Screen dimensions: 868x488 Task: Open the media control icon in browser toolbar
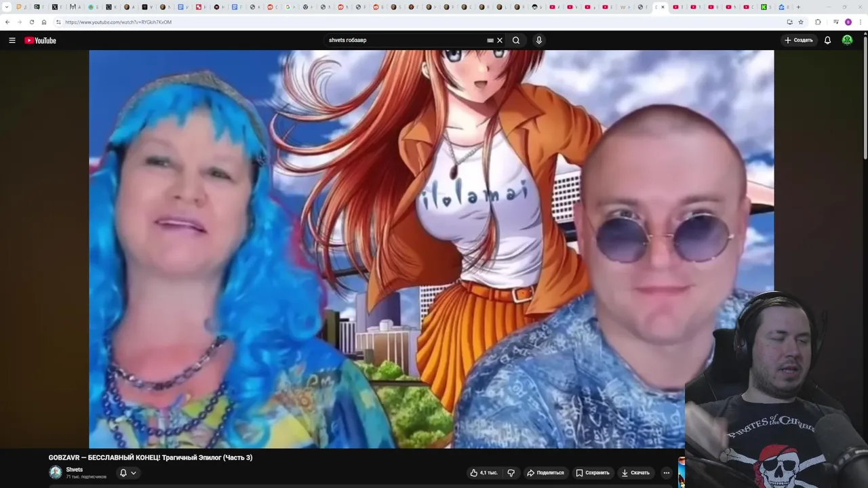836,22
